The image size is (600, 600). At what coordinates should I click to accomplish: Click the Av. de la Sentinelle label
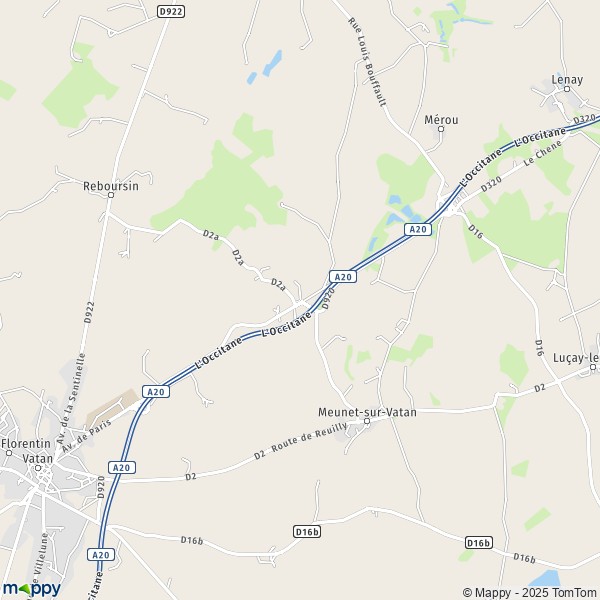click(71, 398)
